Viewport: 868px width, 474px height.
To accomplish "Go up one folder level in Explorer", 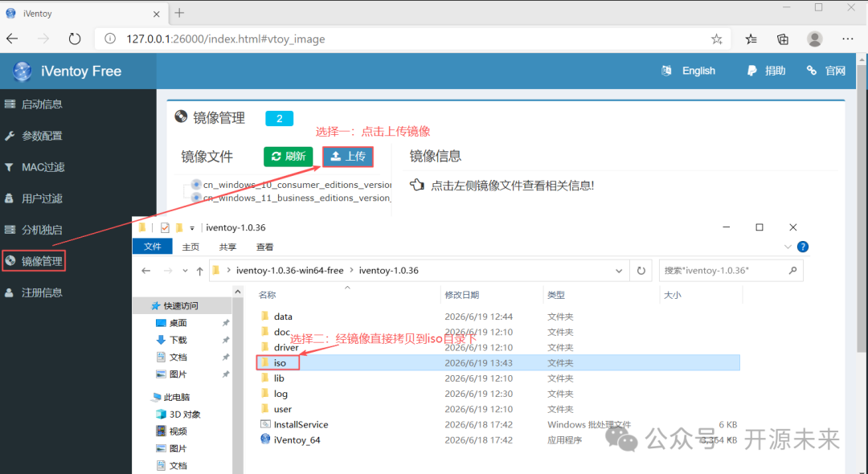I will [200, 271].
